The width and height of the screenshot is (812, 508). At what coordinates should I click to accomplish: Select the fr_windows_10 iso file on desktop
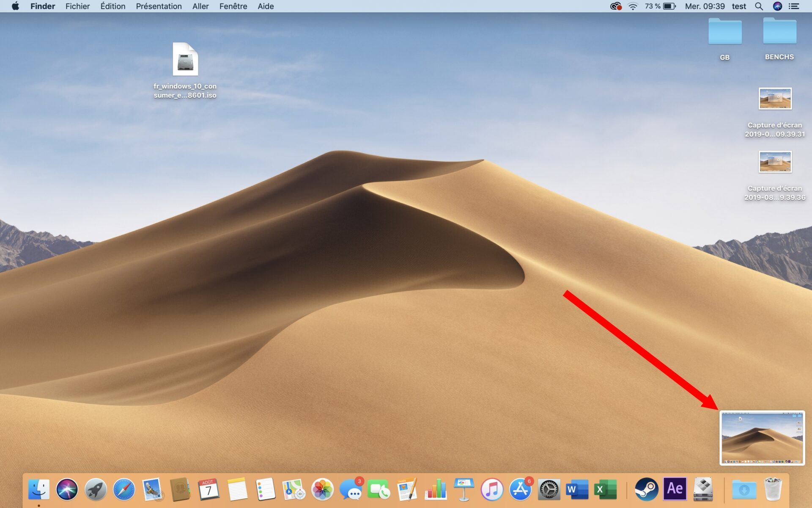(185, 59)
